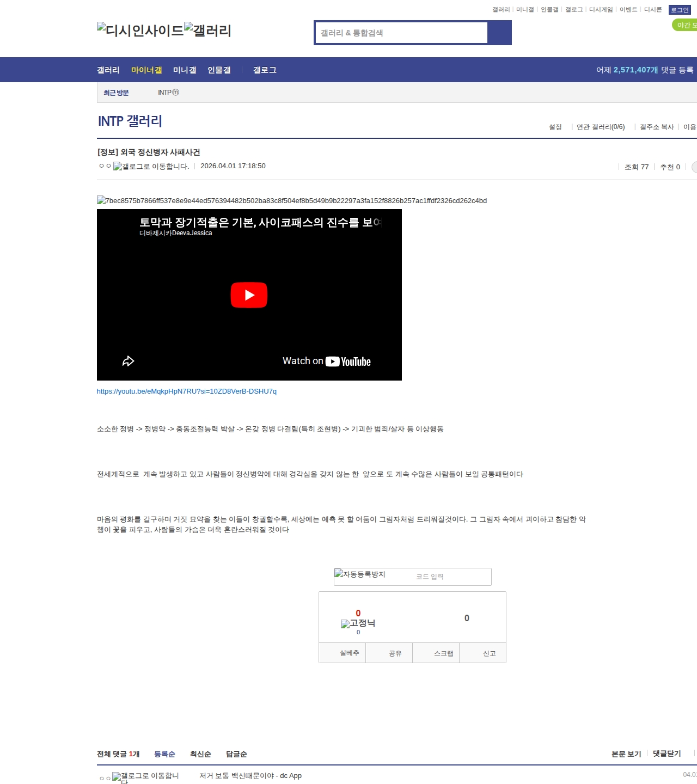Click the captcha image 자동등록방지
Screen dimensions: 697x784
point(360,574)
